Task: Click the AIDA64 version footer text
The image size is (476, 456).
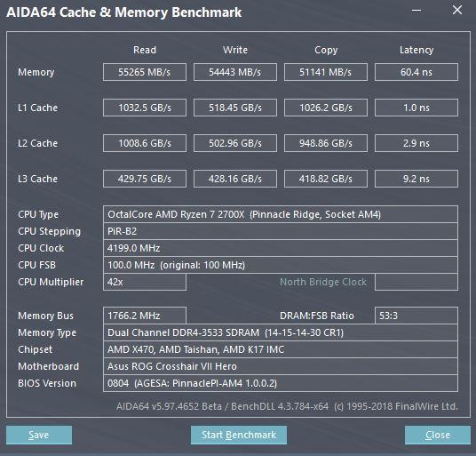Action: 287,406
